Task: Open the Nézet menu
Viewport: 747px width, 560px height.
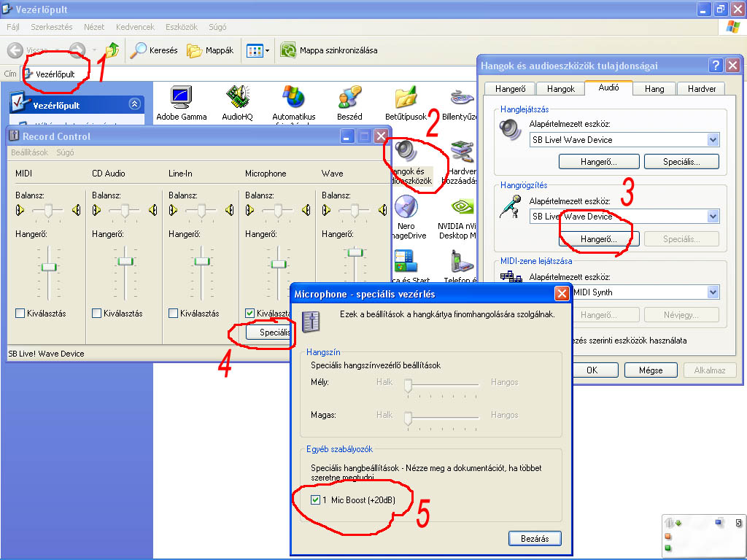Action: pyautogui.click(x=94, y=27)
